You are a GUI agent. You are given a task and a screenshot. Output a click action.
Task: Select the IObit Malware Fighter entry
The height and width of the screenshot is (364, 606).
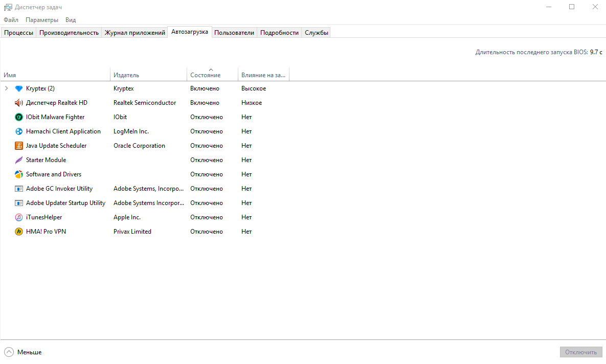[55, 117]
